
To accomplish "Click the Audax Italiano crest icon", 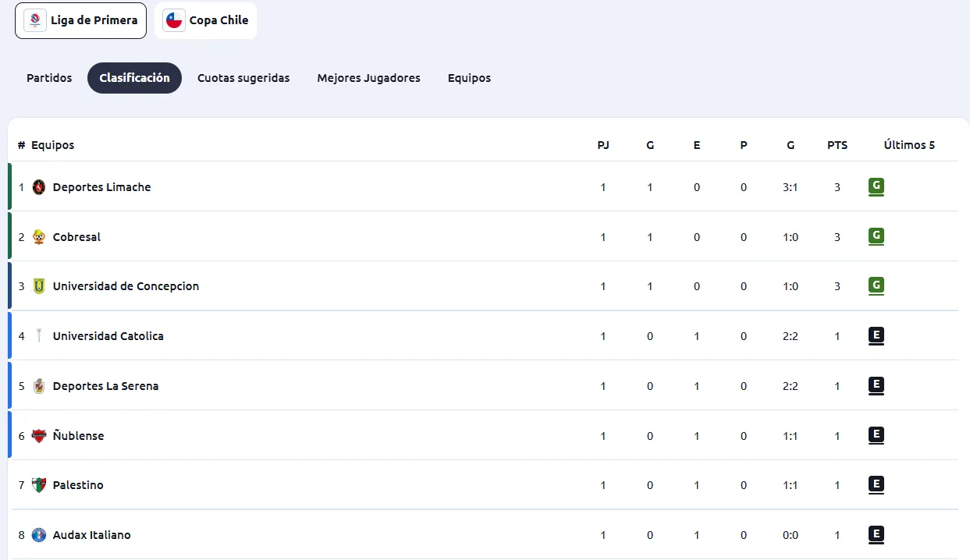I will pos(39,535).
